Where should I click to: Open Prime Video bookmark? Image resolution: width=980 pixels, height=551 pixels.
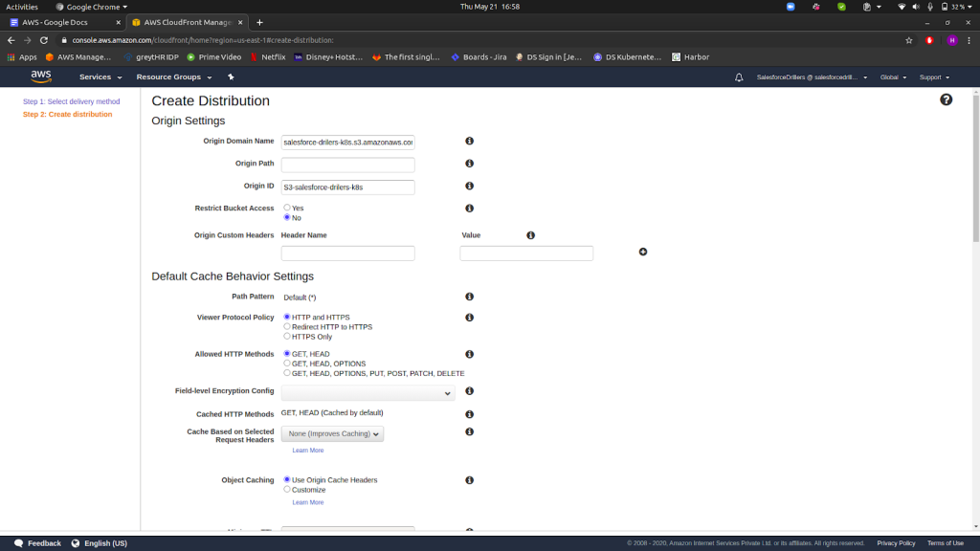(x=213, y=56)
